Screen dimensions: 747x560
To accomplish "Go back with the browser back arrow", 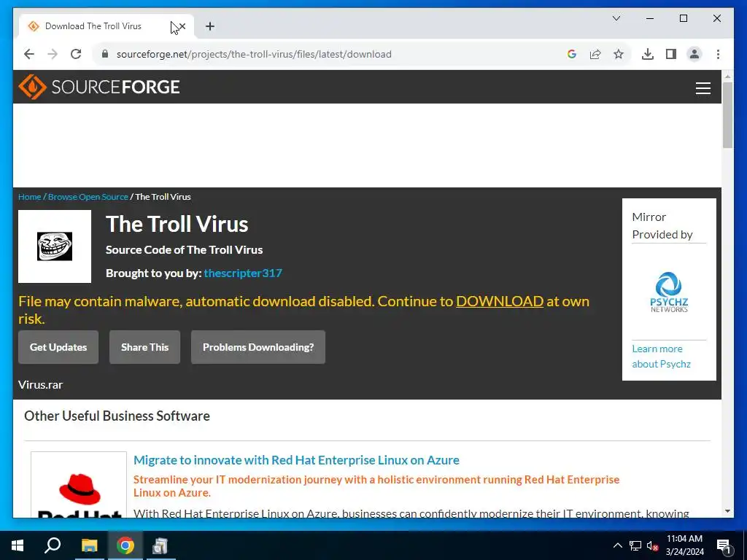I will [29, 54].
